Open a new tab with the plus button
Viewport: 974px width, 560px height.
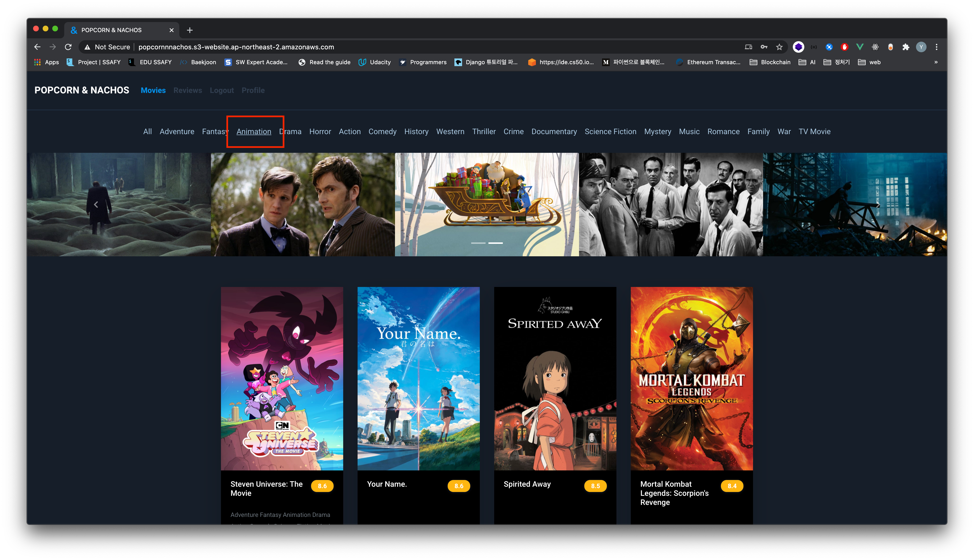click(x=190, y=30)
